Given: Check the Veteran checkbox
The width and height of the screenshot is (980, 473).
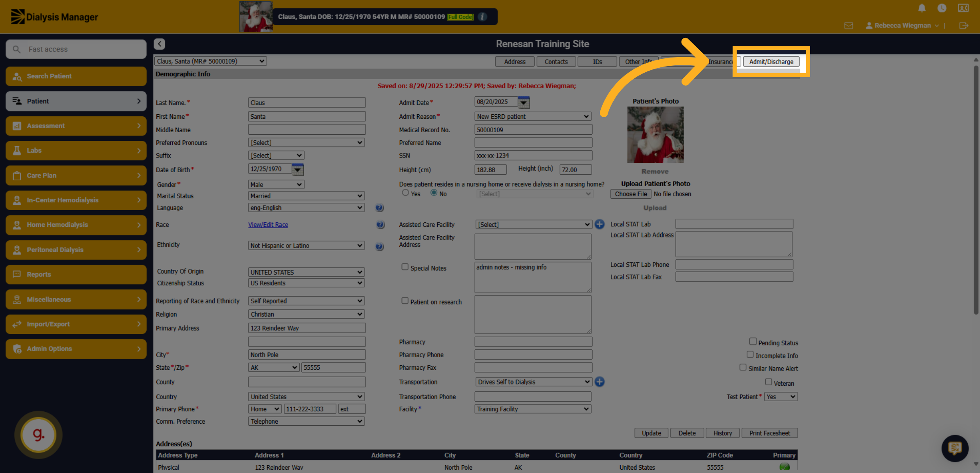Looking at the screenshot, I should tap(768, 382).
